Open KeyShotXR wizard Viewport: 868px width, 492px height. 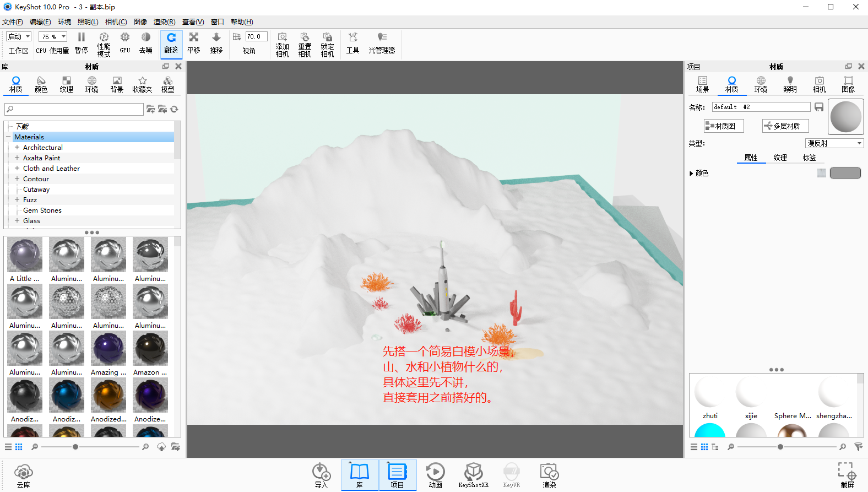[473, 476]
